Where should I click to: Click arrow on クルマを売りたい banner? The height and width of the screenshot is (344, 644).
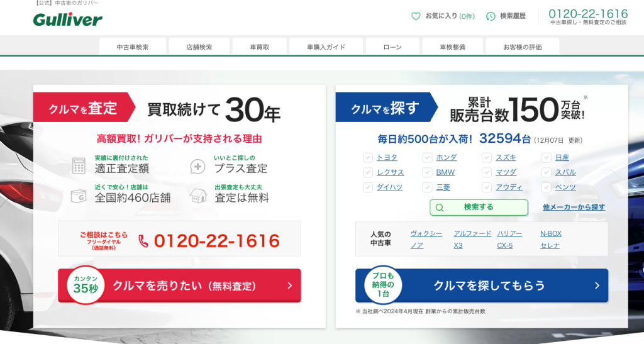click(290, 286)
